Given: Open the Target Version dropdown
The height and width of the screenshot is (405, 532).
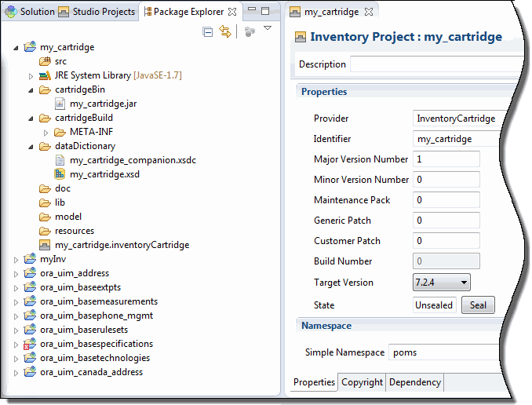Looking at the screenshot, I should tap(442, 283).
